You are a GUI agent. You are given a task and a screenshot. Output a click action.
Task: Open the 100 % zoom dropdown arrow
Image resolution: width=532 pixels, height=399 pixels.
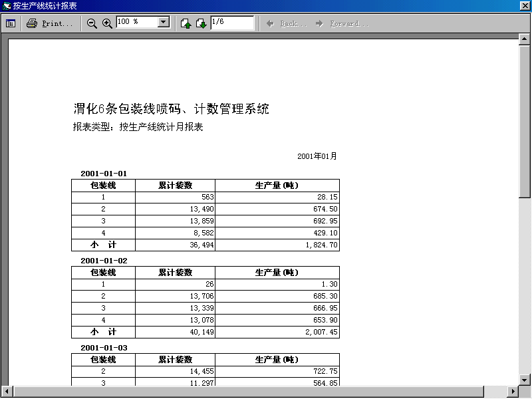coord(164,22)
